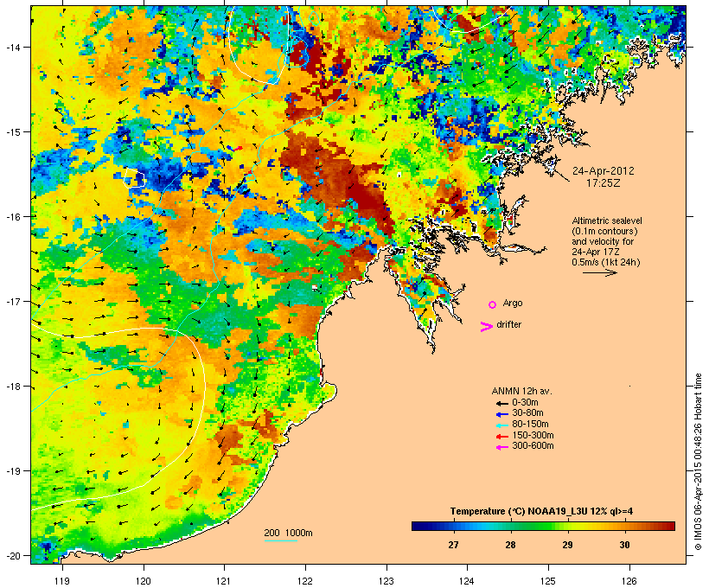
Task: Click the small white closed contour near 120E
Action: coord(134,177)
